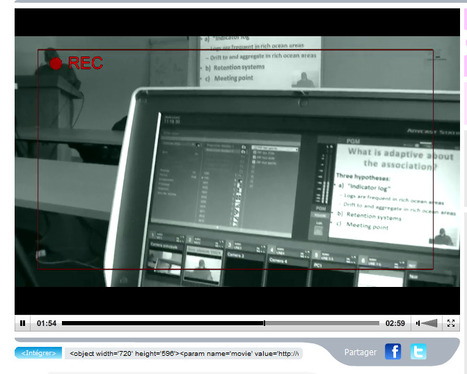The height and width of the screenshot is (374, 467).
Task: Click the video frame area
Action: click(237, 161)
